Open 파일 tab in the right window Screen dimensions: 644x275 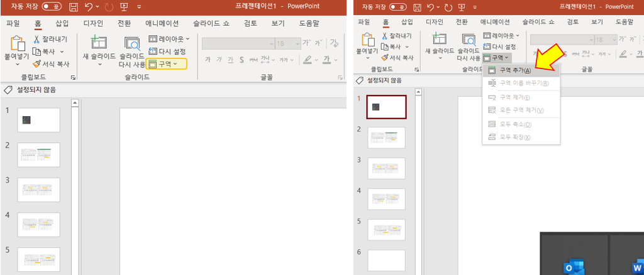(364, 22)
